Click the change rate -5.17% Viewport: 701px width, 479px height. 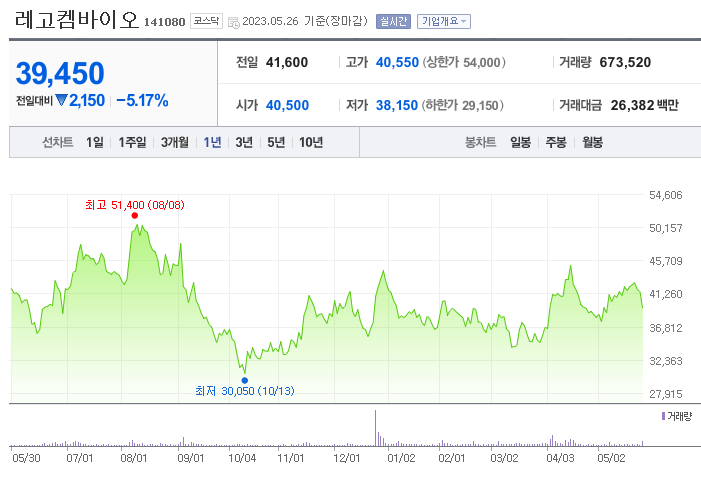point(142,100)
